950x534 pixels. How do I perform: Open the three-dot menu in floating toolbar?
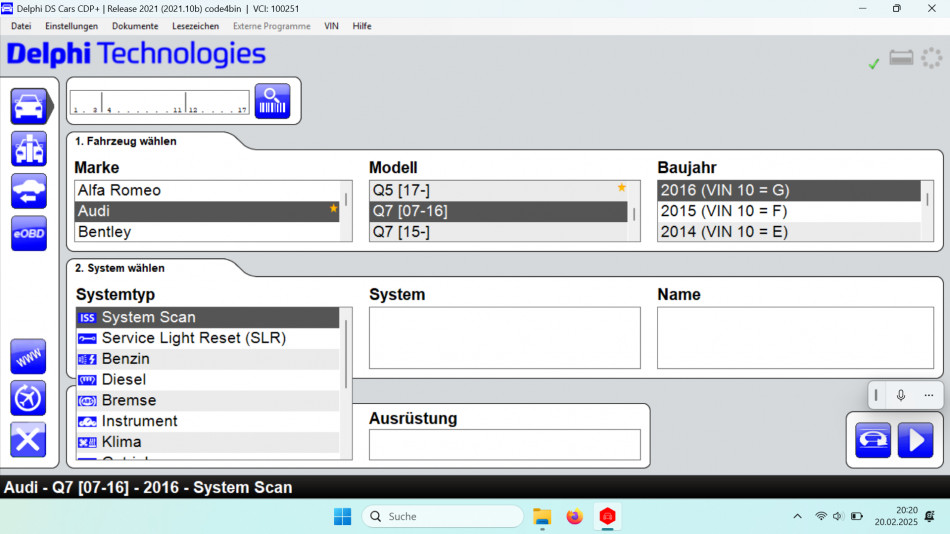[929, 395]
